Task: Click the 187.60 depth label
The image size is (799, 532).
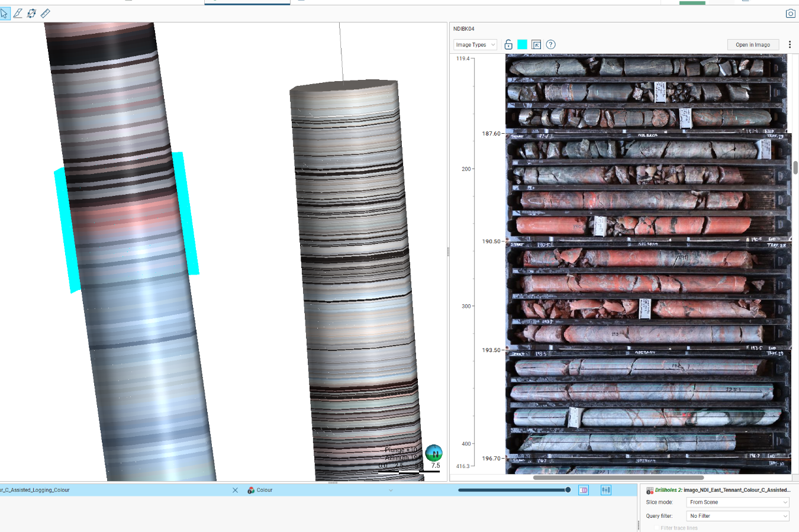Action: (x=491, y=134)
